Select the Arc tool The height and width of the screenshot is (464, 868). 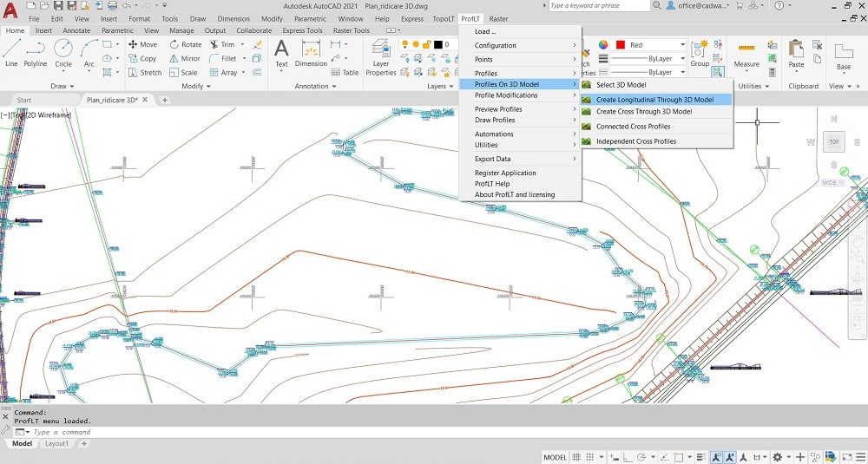coord(89,53)
